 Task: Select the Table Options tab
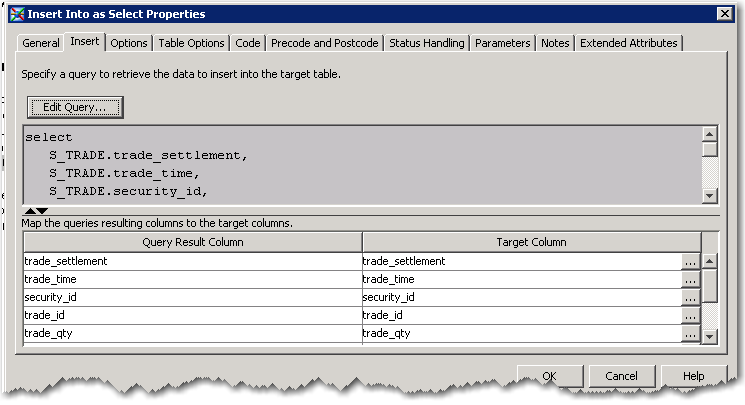click(x=192, y=43)
